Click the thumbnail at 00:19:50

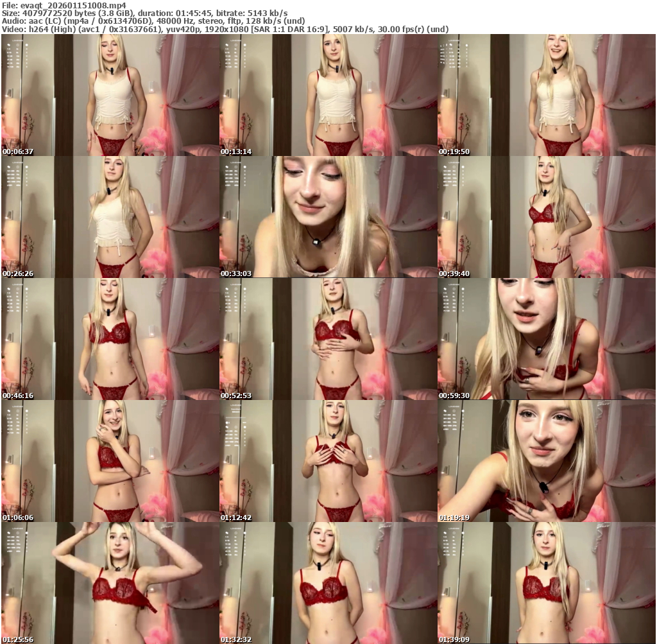(547, 95)
